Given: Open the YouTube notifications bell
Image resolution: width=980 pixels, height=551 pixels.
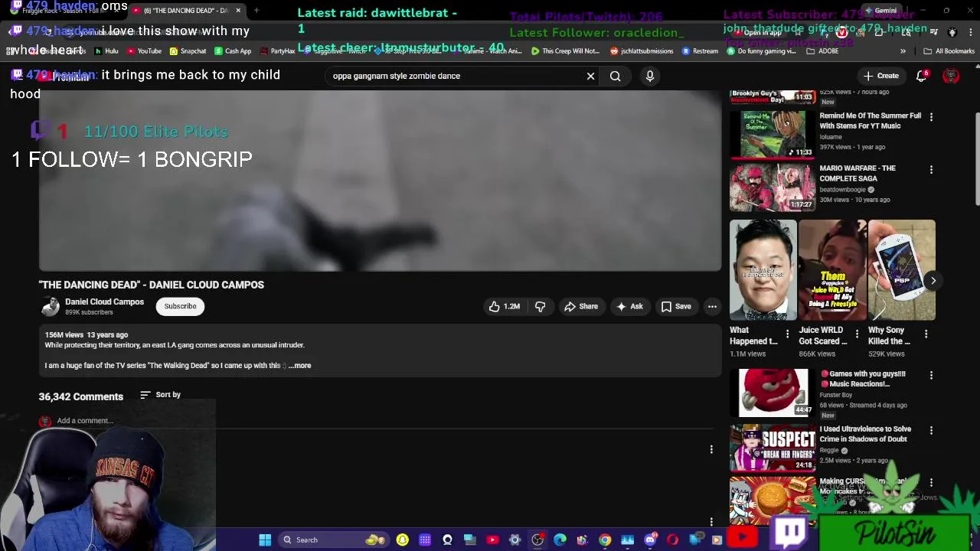Looking at the screenshot, I should click(x=922, y=76).
